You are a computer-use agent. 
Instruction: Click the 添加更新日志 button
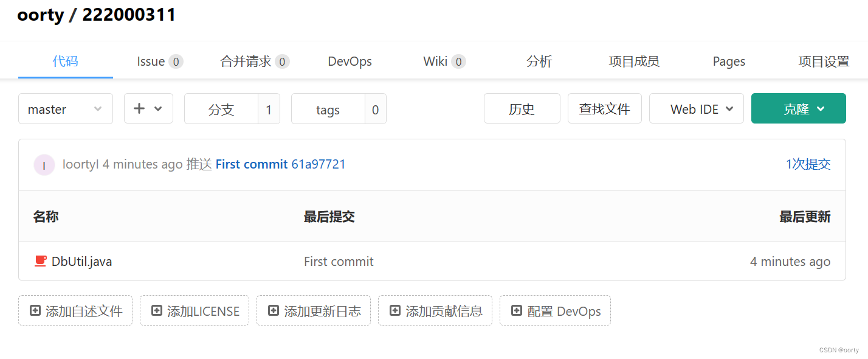point(314,311)
